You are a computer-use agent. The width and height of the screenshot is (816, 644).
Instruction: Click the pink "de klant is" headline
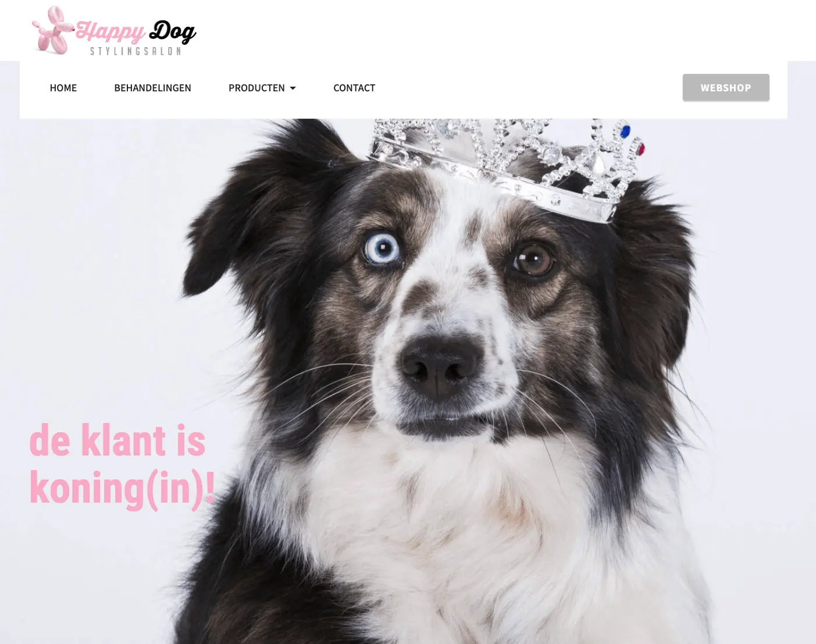117,440
